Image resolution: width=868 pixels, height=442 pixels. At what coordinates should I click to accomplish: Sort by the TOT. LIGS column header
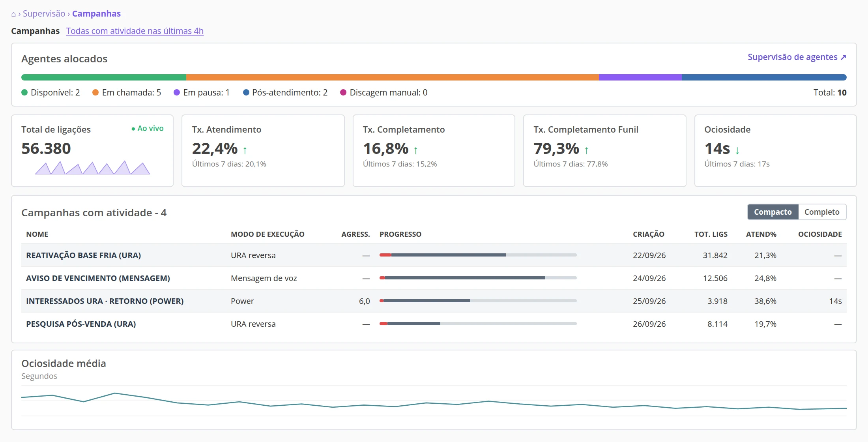[711, 234]
